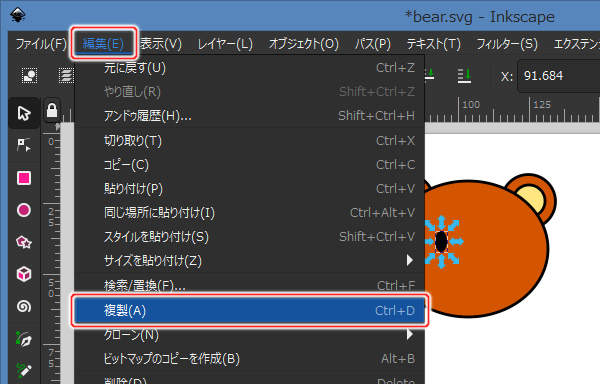600x384 pixels.
Task: Select the Pen Bezier tool
Action: pyautogui.click(x=24, y=339)
